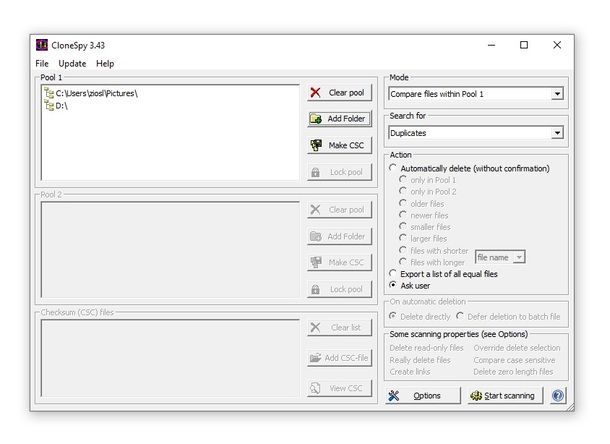
Task: Select Delete directly option
Action: [x=393, y=316]
